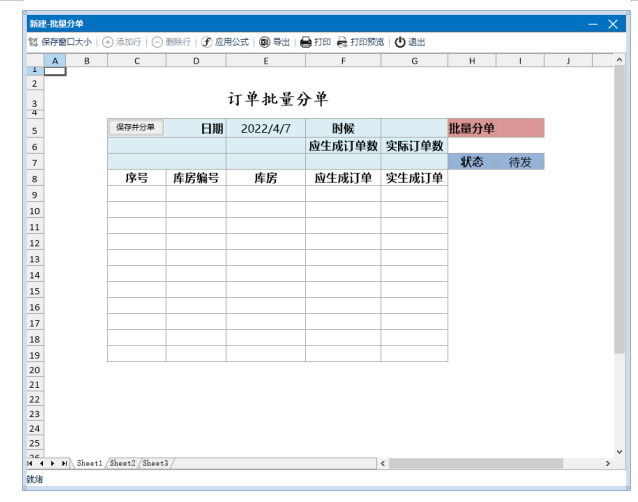Click the 保存窗口大小 toolbar icon

(x=33, y=42)
